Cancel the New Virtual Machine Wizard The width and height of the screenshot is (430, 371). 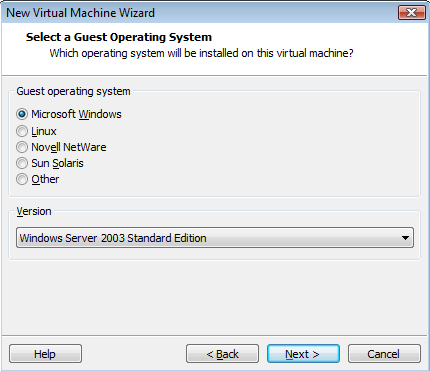point(384,354)
